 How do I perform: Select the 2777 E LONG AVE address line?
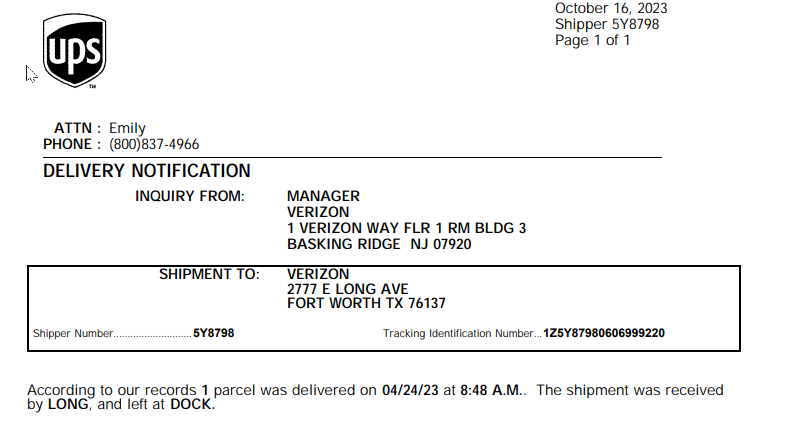pyautogui.click(x=347, y=289)
